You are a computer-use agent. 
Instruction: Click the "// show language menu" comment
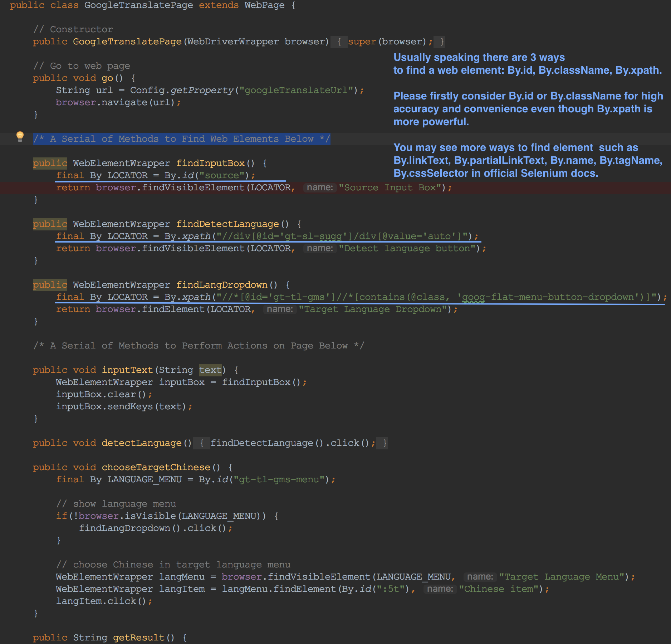coord(116,504)
